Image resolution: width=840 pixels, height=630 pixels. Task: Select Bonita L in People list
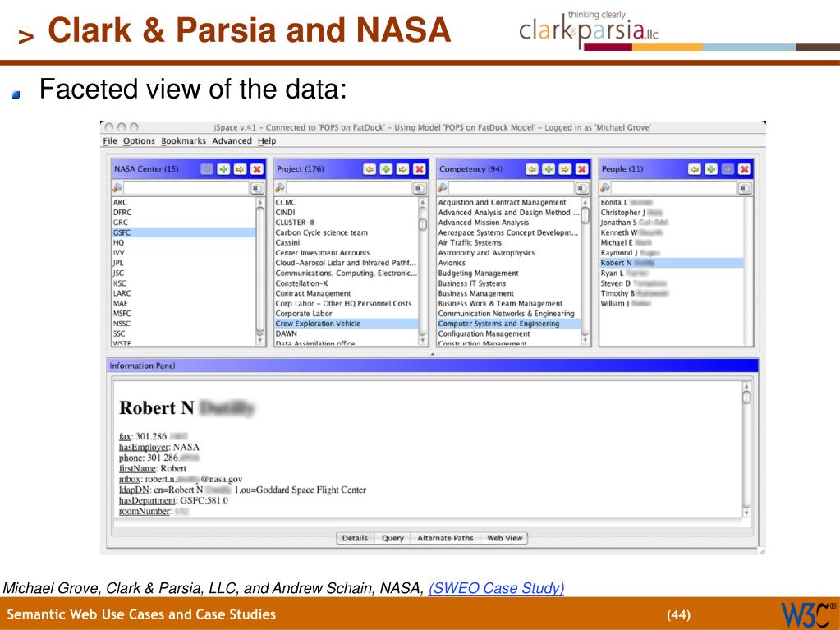(x=672, y=202)
